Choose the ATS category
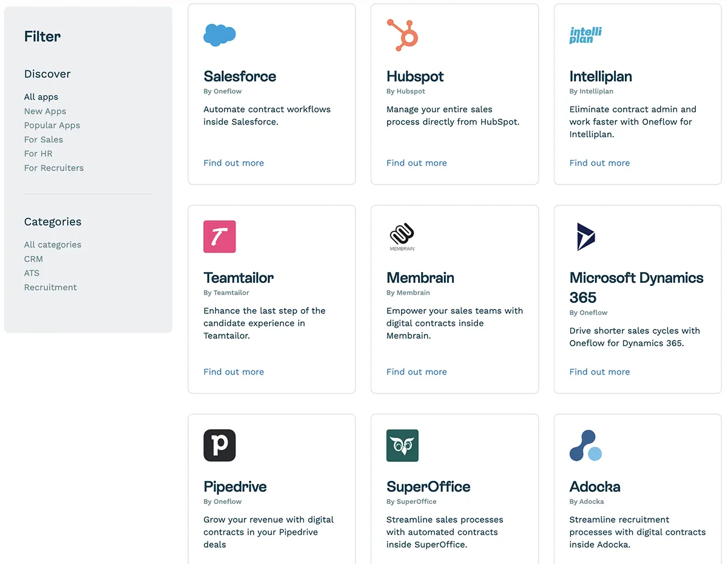The width and height of the screenshot is (728, 564). [32, 273]
